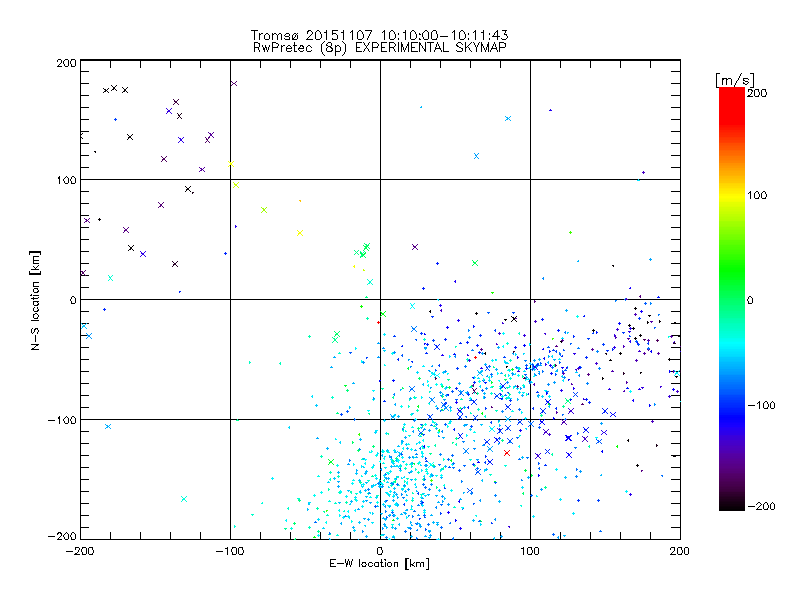800x600 pixels.
Task: Click the x-axis tick label '0'
Action: (380, 552)
